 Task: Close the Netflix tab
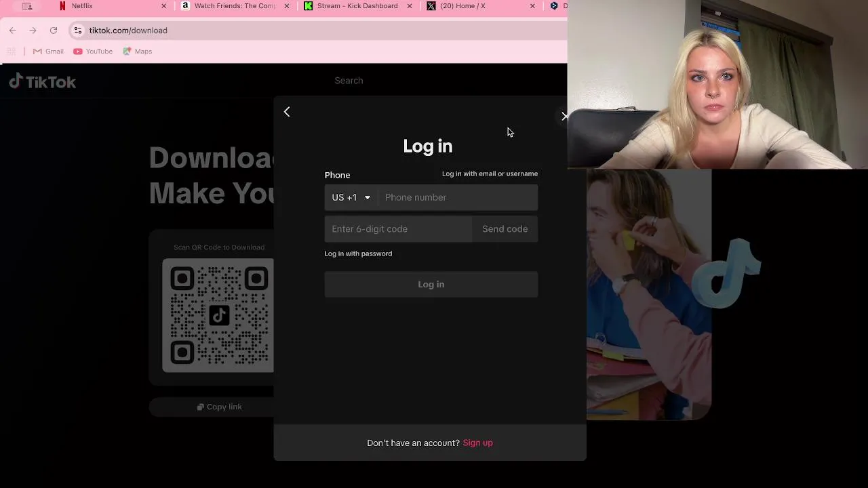163,6
